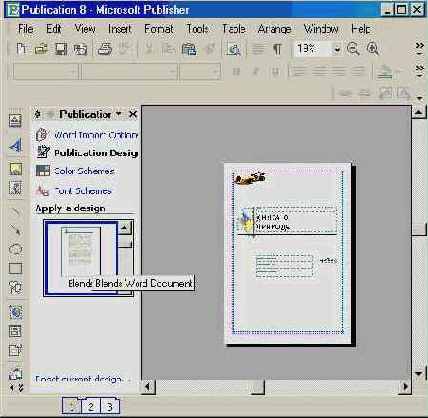The height and width of the screenshot is (418, 428).
Task: Toggle Special Characters paragraph mark button
Action: click(x=277, y=49)
